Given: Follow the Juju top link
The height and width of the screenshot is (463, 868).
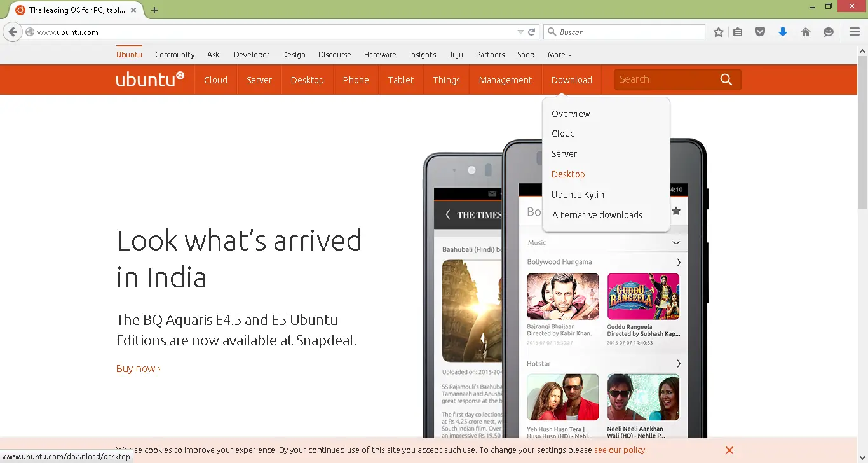Looking at the screenshot, I should (x=456, y=55).
